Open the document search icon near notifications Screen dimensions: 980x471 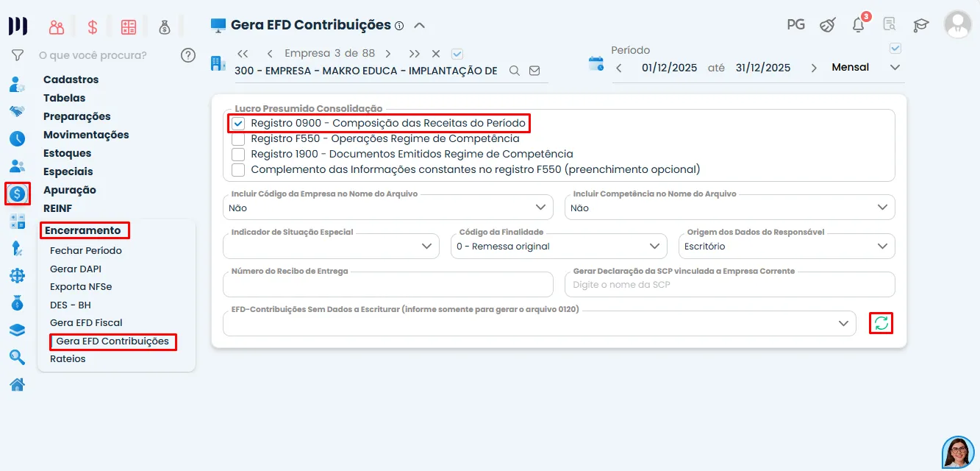click(x=889, y=24)
